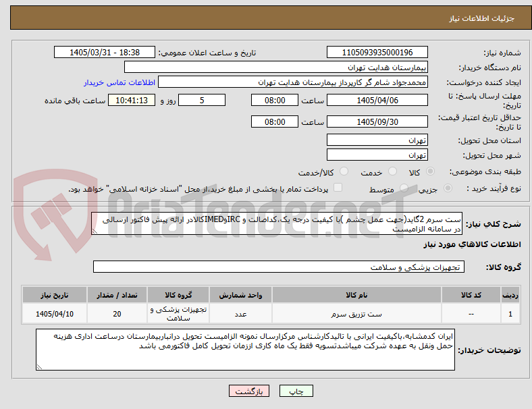Click the resize handle of buyer notes box

pos(39,366)
